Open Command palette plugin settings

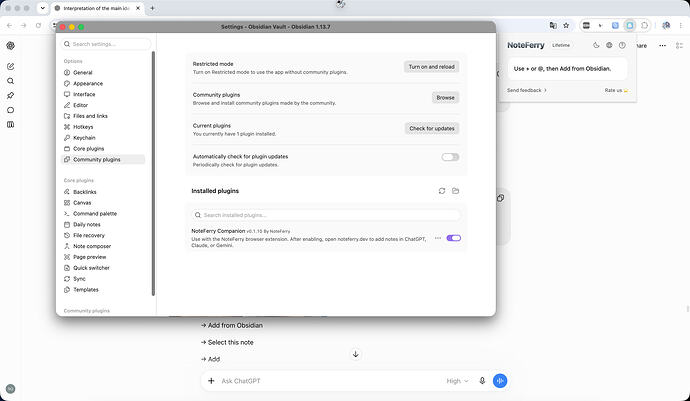point(95,213)
